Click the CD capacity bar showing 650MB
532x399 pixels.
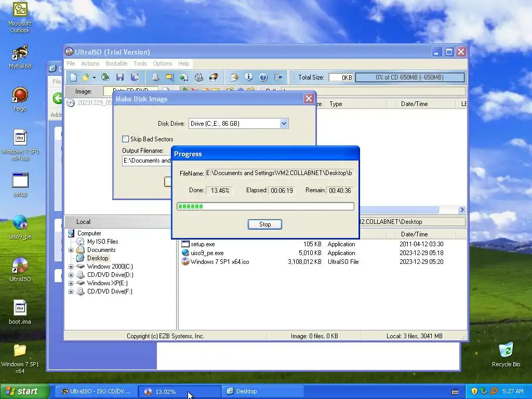[409, 77]
